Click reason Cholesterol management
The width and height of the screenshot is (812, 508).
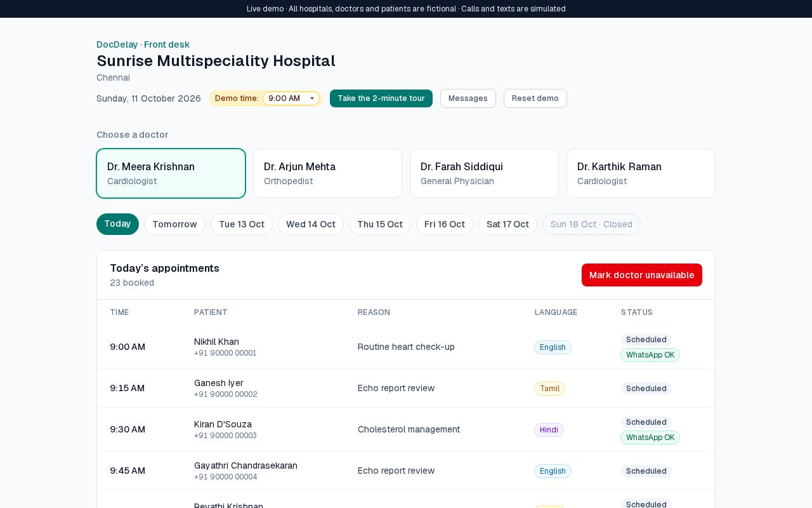(409, 429)
